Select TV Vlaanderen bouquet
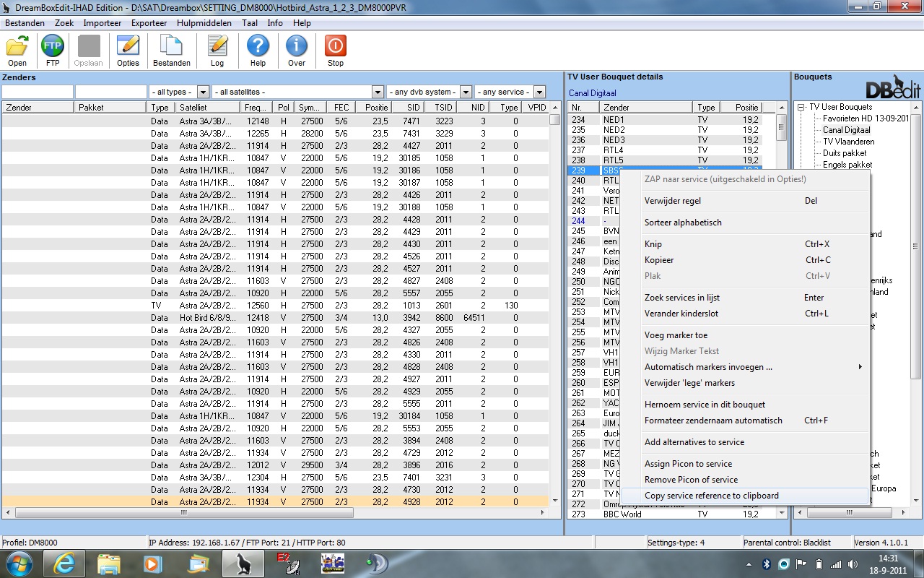 848,142
